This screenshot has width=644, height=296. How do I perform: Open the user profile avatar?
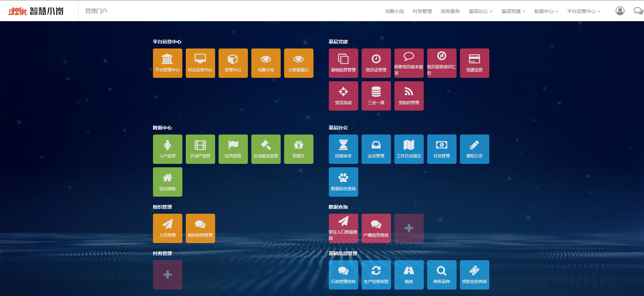point(620,11)
